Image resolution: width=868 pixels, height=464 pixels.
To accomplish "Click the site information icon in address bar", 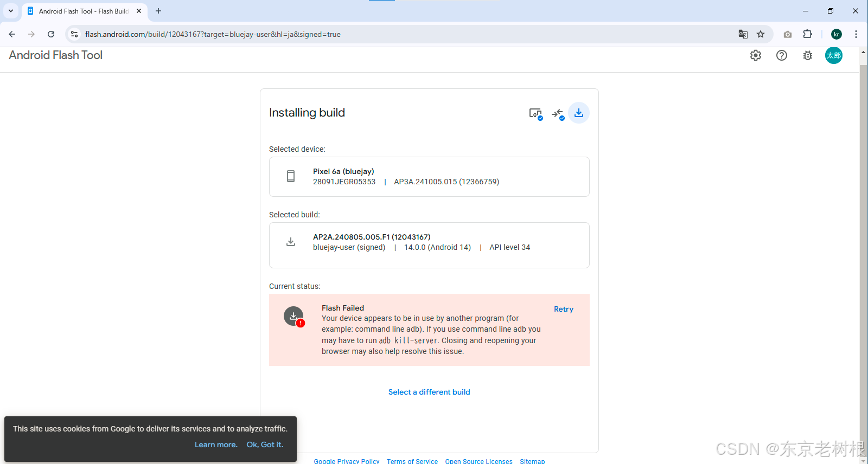I will 74,34.
